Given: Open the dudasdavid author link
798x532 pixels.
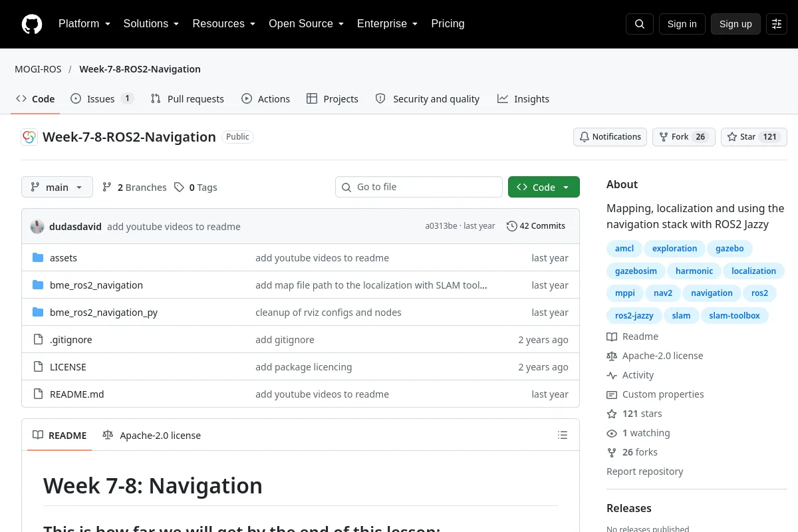Looking at the screenshot, I should coord(75,227).
